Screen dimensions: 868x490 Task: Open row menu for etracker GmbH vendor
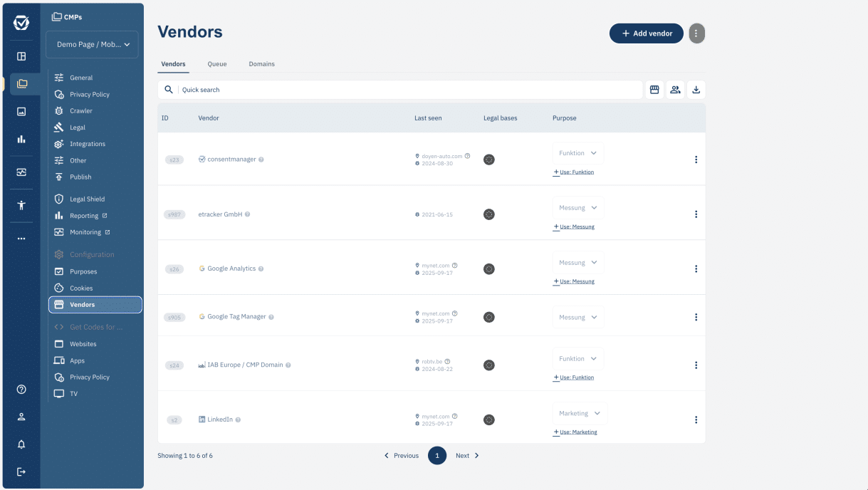[x=696, y=214]
